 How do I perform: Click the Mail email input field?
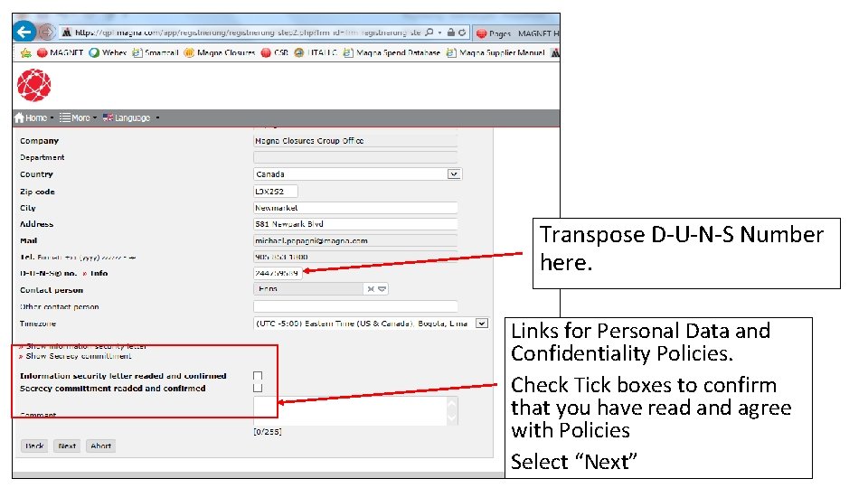[355, 240]
